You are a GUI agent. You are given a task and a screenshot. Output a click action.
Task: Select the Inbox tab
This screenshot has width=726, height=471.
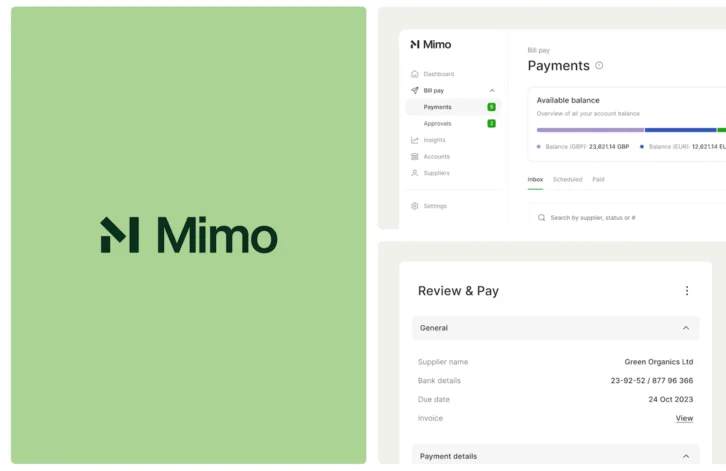pos(535,180)
